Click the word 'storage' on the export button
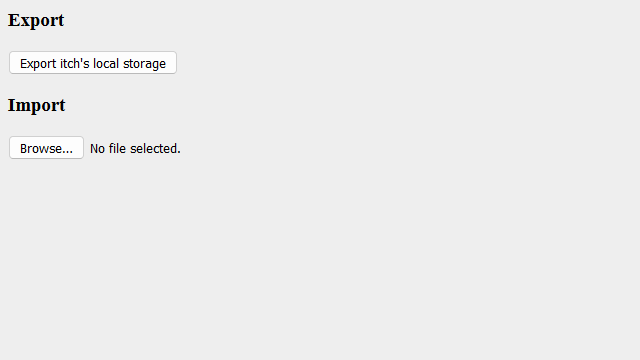The height and width of the screenshot is (360, 640). pyautogui.click(x=144, y=64)
